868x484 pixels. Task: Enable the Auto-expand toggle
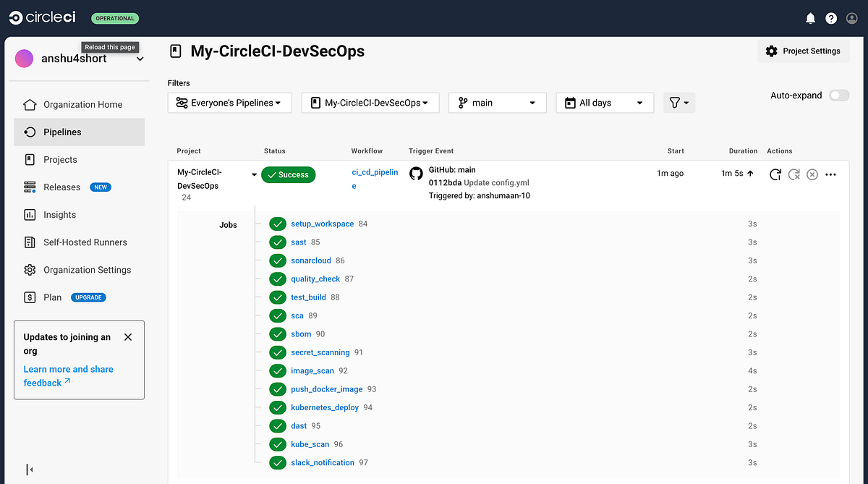point(838,95)
